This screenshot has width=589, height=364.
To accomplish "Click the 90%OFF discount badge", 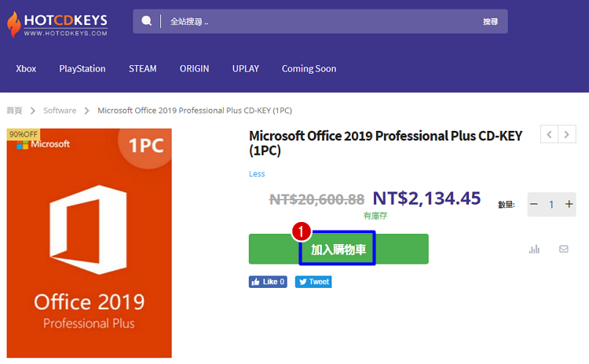I will (x=24, y=134).
